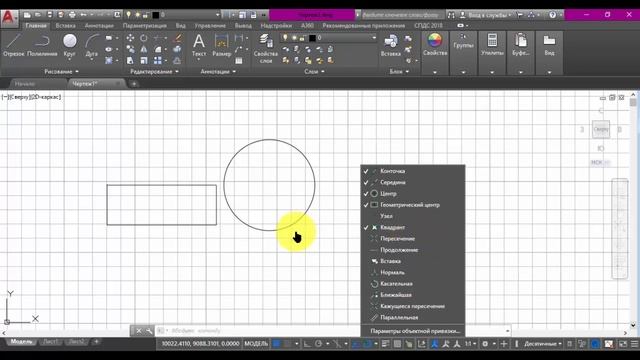Close the command line with X icon
The height and width of the screenshot is (360, 640).
[x=139, y=331]
